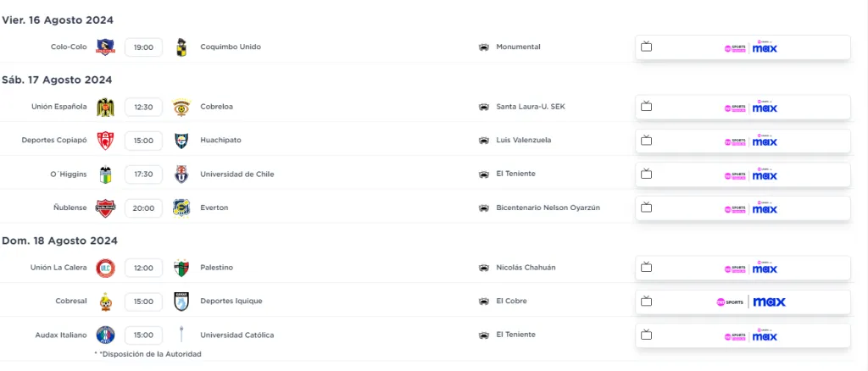Click Bicentenario Nelson Oyarzún stadium name
The height and width of the screenshot is (371, 868).
[x=548, y=208]
